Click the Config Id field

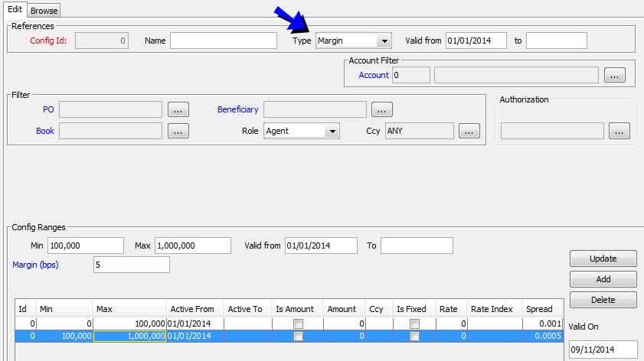(x=102, y=41)
